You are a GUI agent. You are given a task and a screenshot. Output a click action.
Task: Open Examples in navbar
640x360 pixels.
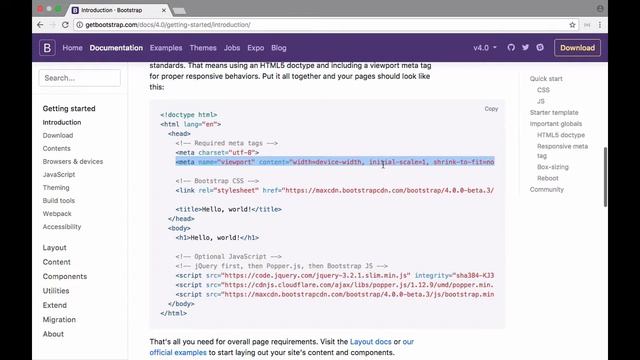click(x=166, y=48)
